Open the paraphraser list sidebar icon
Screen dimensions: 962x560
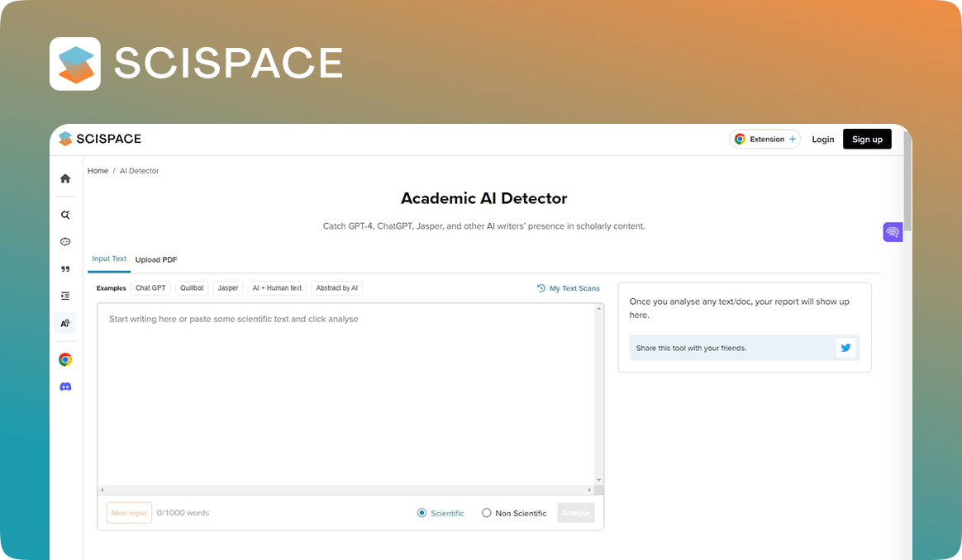65,296
